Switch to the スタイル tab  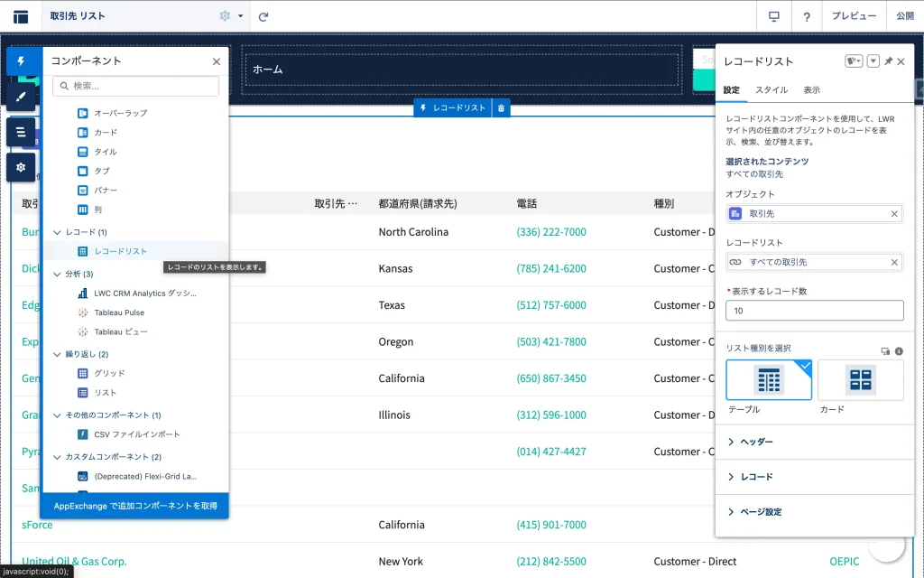(771, 90)
